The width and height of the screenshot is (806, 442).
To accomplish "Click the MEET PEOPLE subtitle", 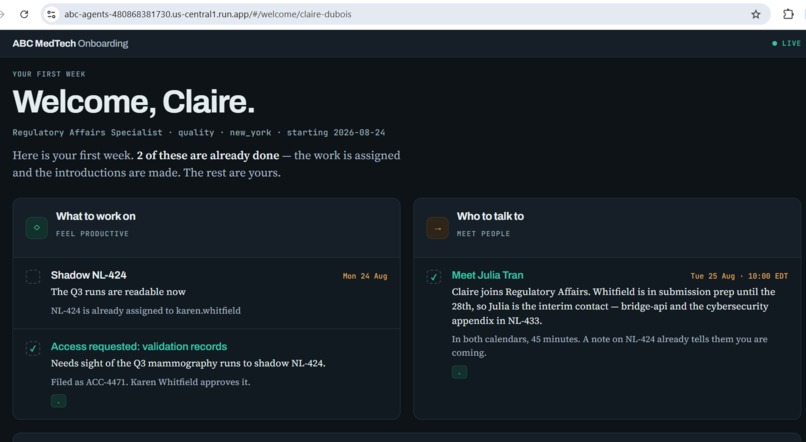I will (483, 233).
